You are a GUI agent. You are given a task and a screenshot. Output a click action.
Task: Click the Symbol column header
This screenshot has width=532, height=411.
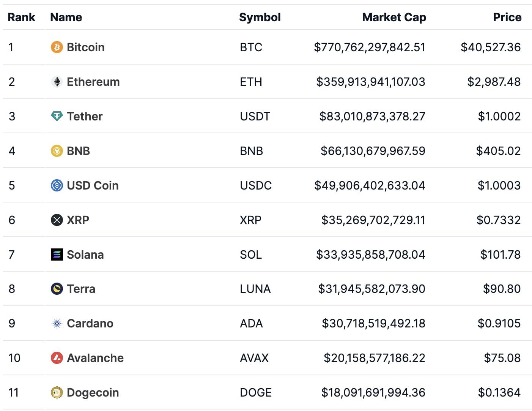[x=260, y=17]
